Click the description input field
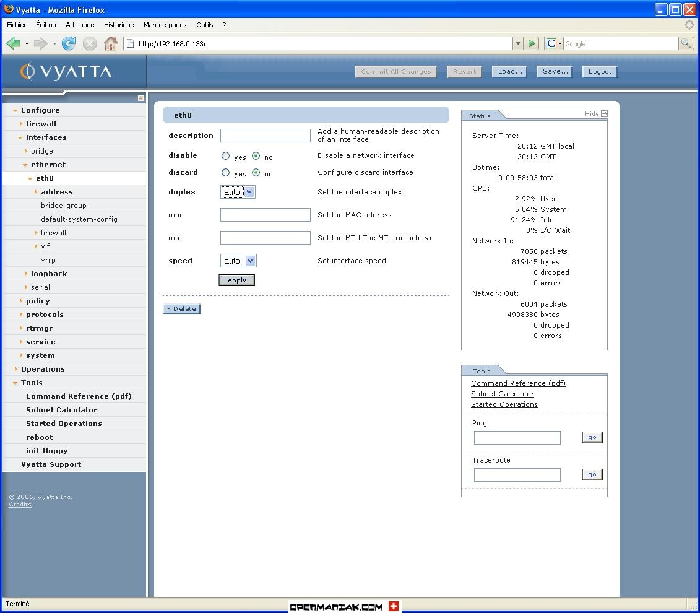700x613 pixels. click(265, 136)
